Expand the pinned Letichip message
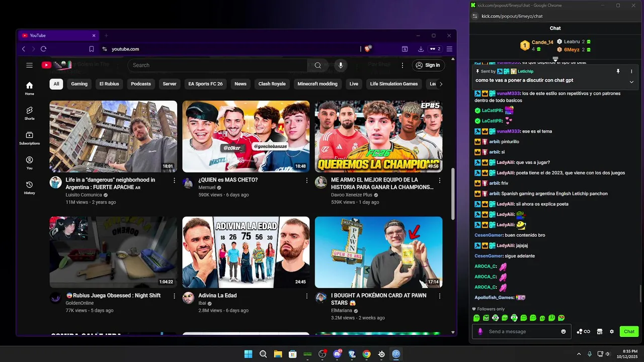This screenshot has width=644, height=362. (631, 81)
